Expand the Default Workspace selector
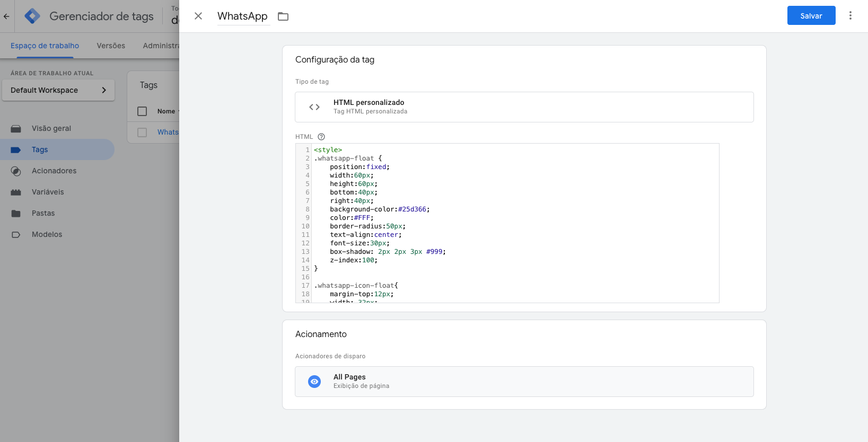 tap(58, 90)
